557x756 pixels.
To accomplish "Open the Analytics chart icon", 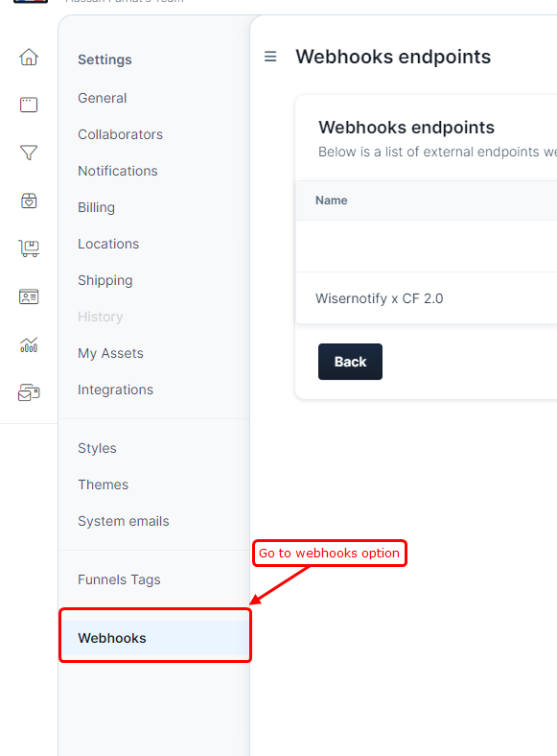I will click(29, 344).
